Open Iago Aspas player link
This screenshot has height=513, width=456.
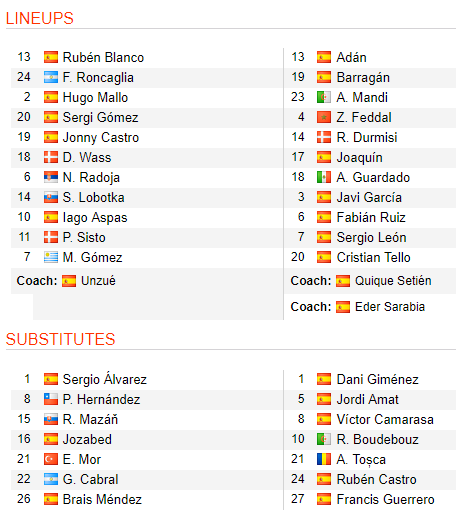coord(95,218)
